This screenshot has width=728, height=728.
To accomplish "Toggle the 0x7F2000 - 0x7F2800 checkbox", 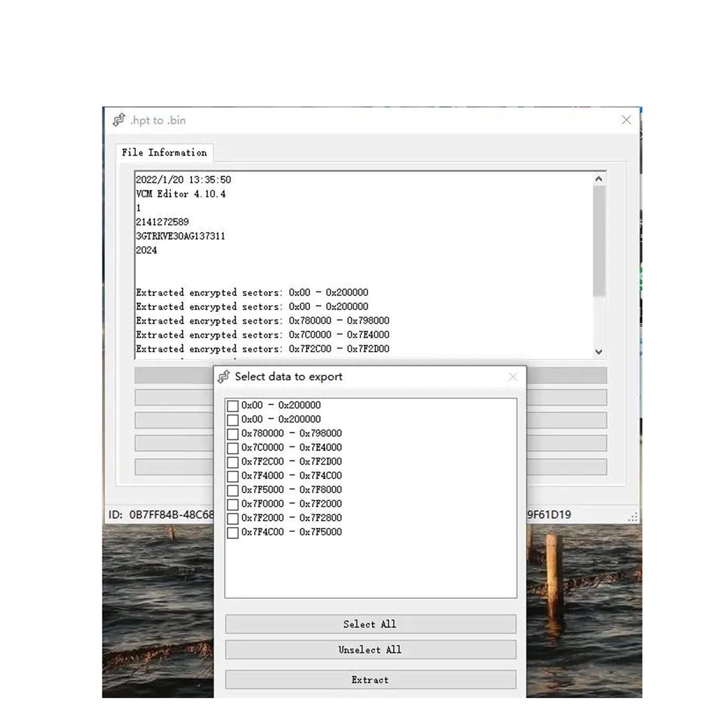I will (233, 518).
